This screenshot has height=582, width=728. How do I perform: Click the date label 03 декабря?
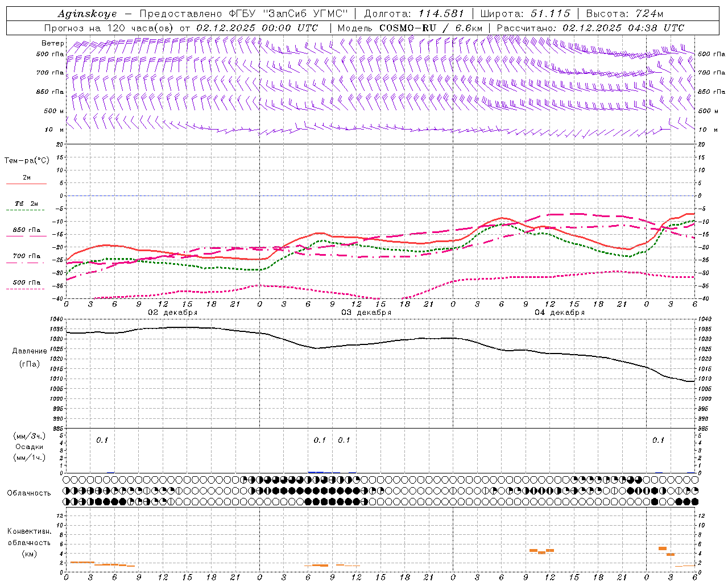366,313
